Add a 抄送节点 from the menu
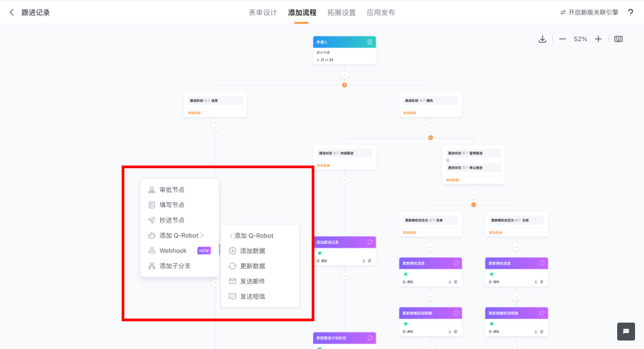 point(172,220)
